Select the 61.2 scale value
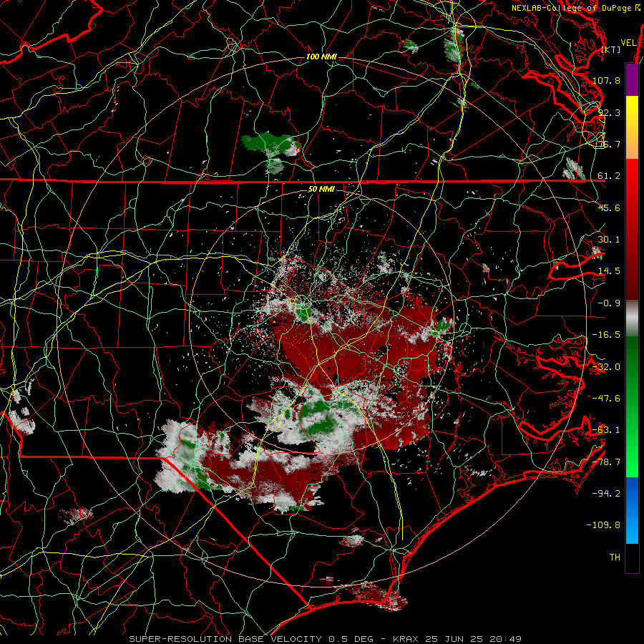 tap(609, 176)
